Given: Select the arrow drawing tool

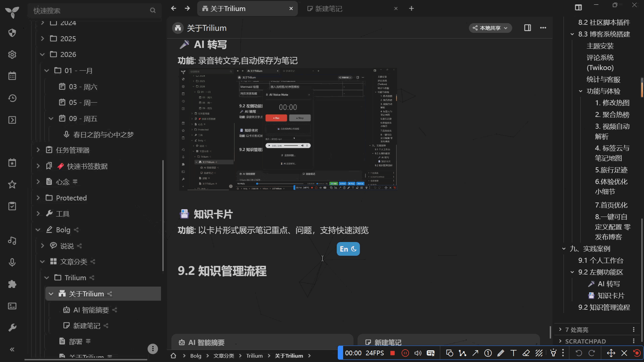Looking at the screenshot, I should pyautogui.click(x=475, y=353).
